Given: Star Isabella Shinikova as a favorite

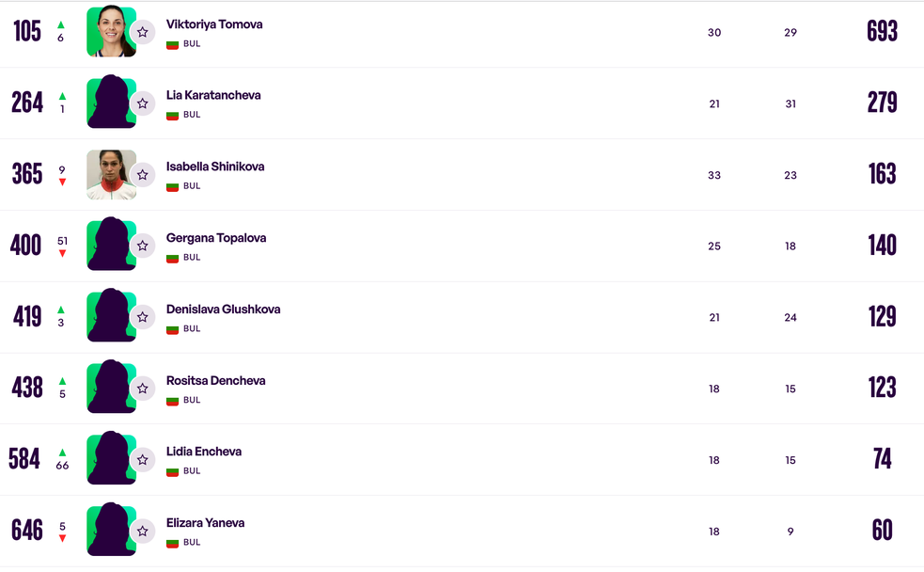Looking at the screenshot, I should pos(143,175).
